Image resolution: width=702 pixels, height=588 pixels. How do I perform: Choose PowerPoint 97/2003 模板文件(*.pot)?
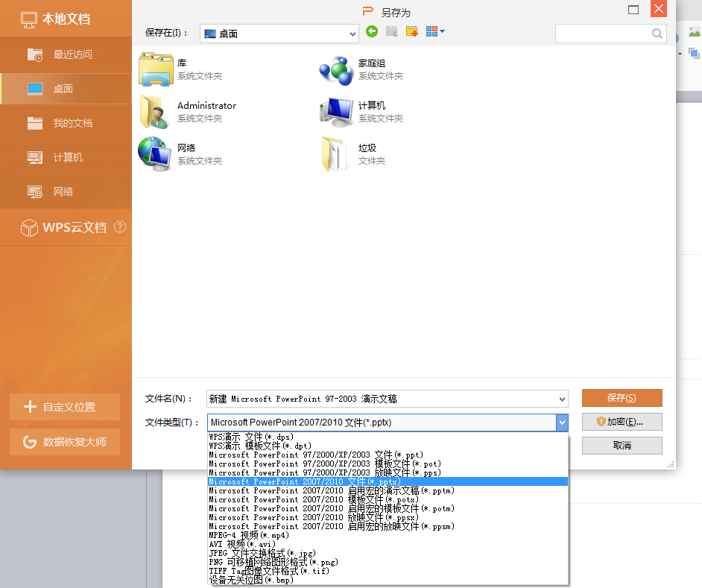pos(388,464)
